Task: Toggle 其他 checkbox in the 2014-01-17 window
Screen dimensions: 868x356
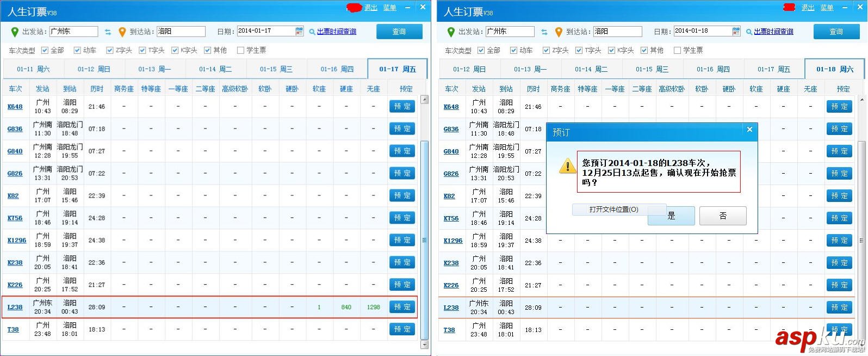Action: tap(208, 50)
